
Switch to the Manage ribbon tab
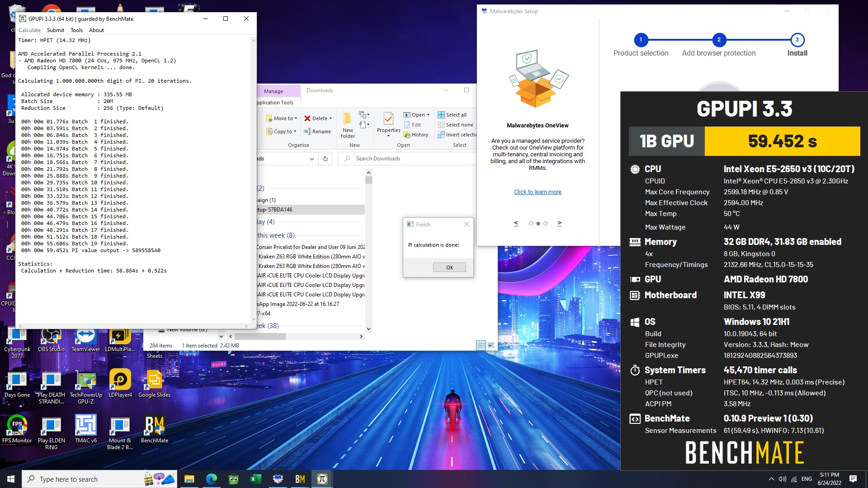tap(274, 91)
